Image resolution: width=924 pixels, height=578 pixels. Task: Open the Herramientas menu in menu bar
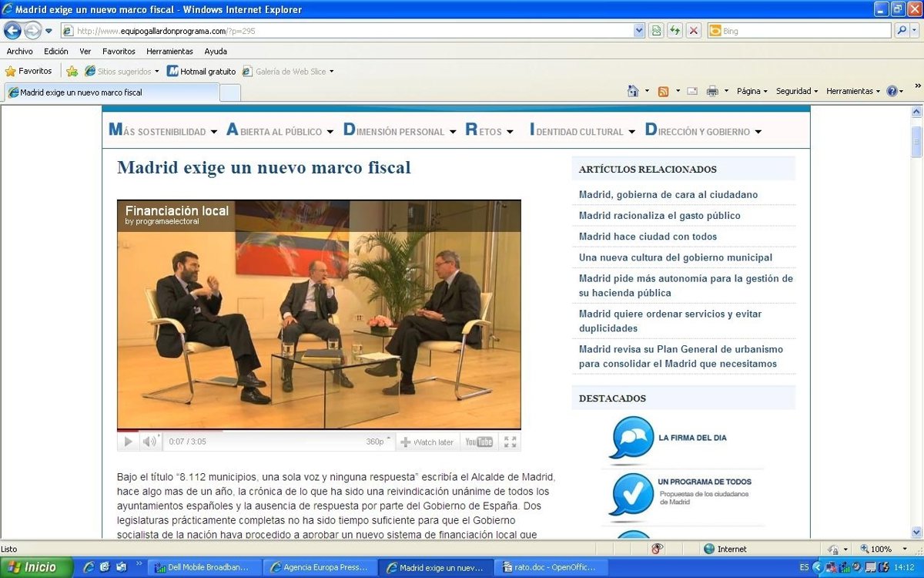(169, 52)
